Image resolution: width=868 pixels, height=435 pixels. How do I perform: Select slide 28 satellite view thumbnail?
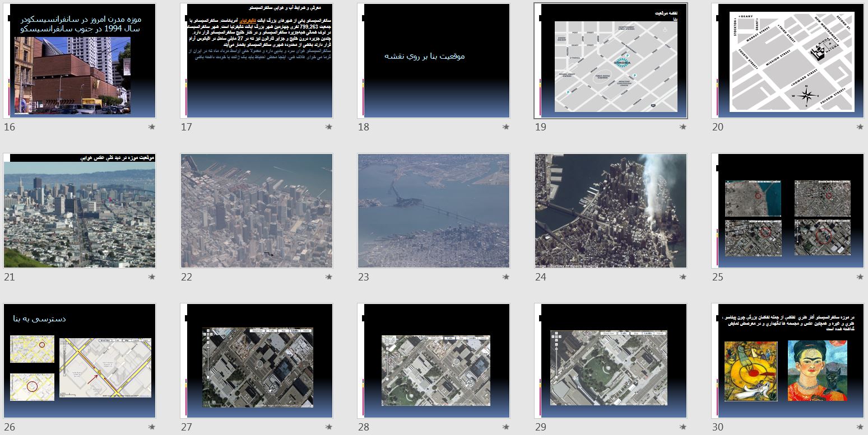pyautogui.click(x=434, y=361)
